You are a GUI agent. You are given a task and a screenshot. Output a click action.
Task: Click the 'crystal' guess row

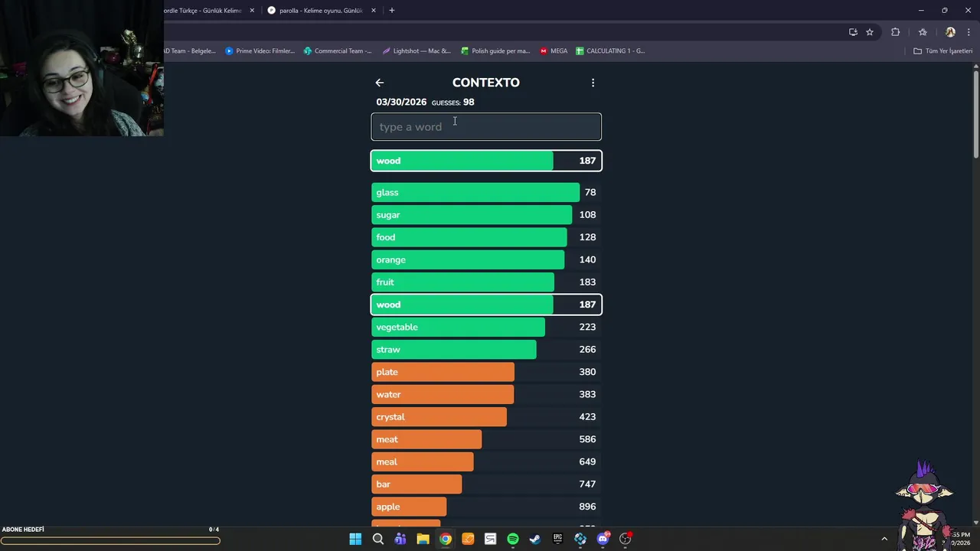(x=486, y=417)
